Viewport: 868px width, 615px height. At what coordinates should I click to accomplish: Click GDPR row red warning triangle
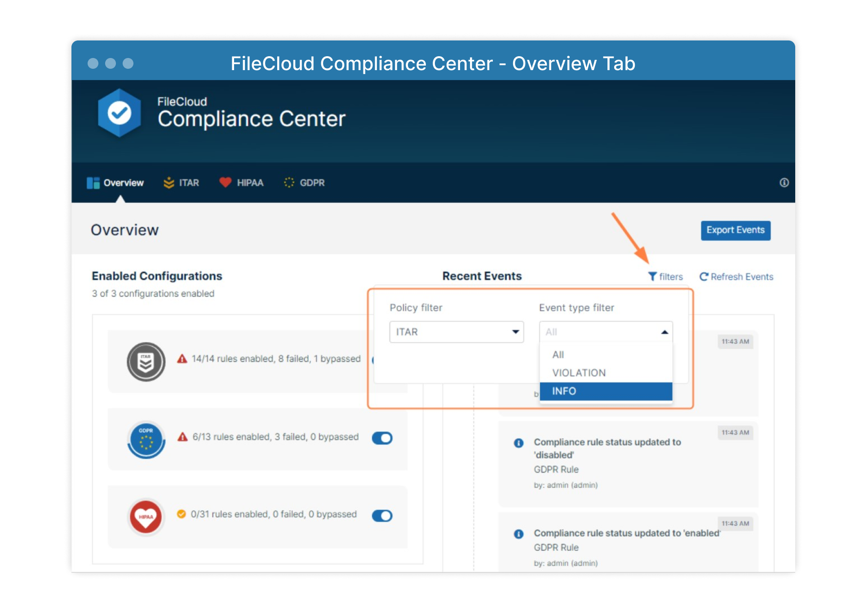(182, 437)
